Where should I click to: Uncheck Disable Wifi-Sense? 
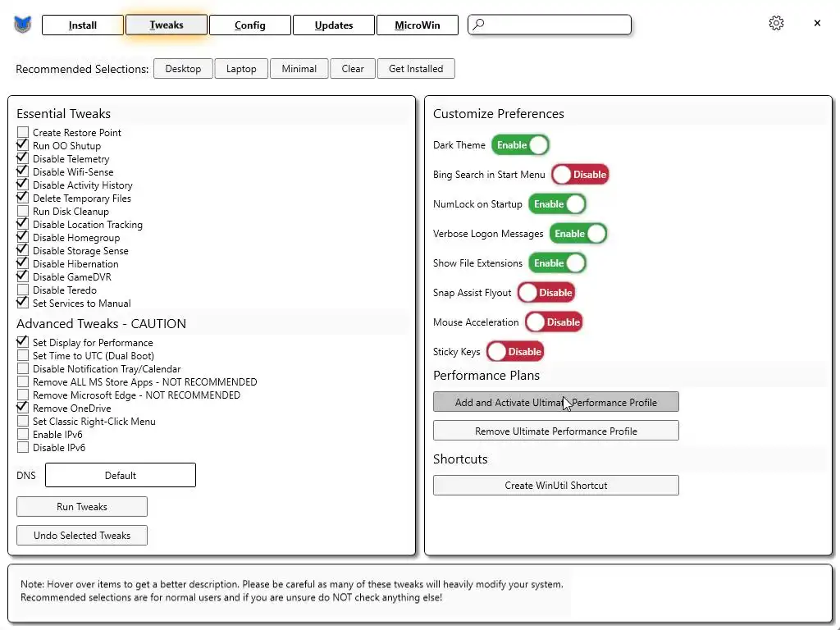click(x=23, y=171)
